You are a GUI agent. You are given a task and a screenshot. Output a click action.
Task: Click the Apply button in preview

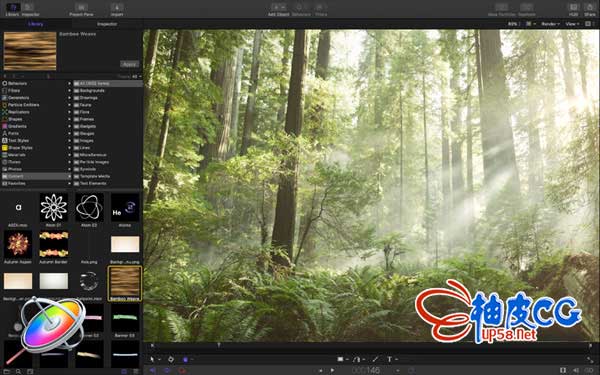coord(130,64)
